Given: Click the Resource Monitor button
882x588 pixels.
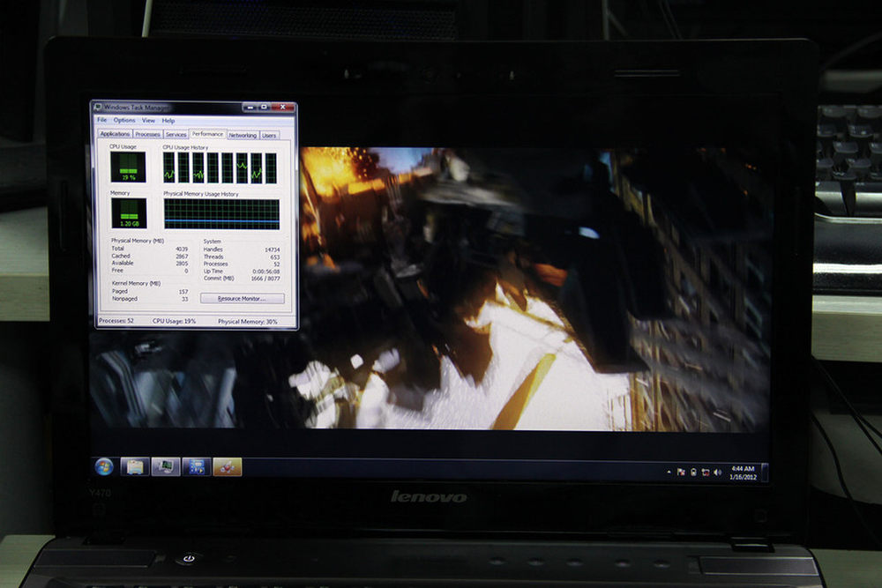Looking at the screenshot, I should pos(243,299).
